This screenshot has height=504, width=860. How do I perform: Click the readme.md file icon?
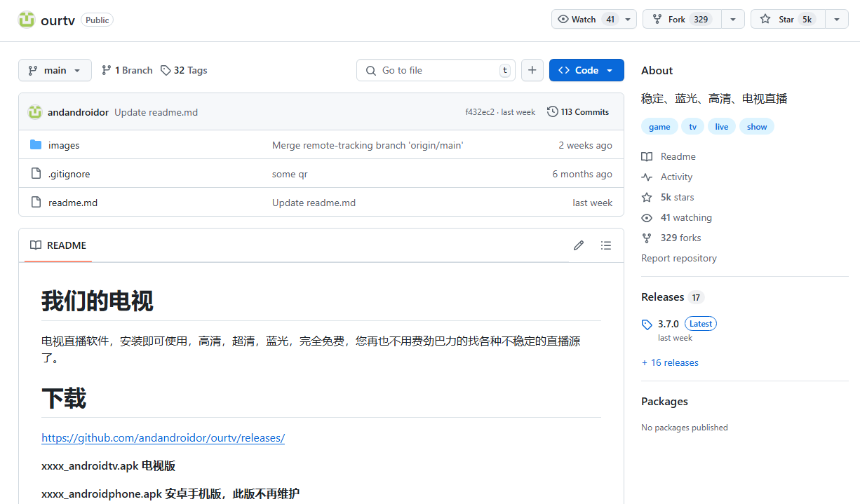36,203
